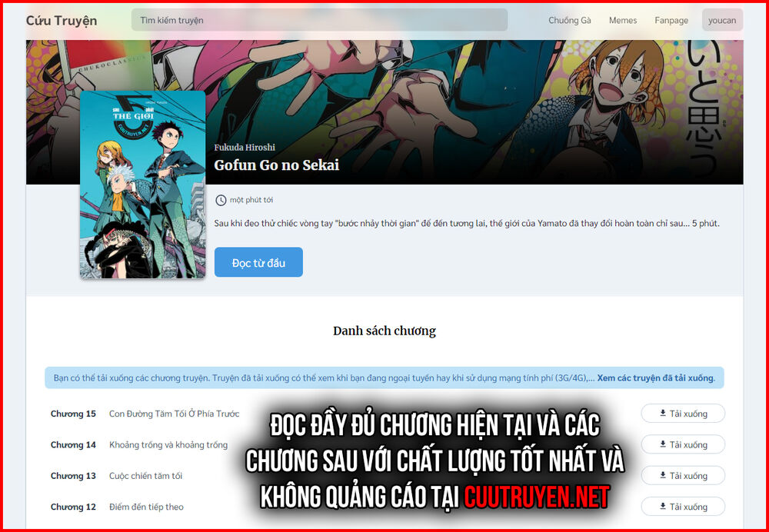Select author name Fukuda Hiroshi
This screenshot has height=532, width=769.
[x=245, y=148]
